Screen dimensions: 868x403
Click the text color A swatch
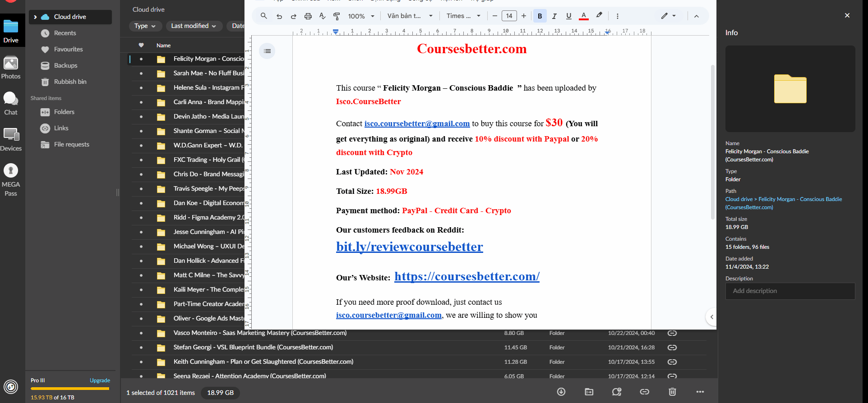coord(584,16)
